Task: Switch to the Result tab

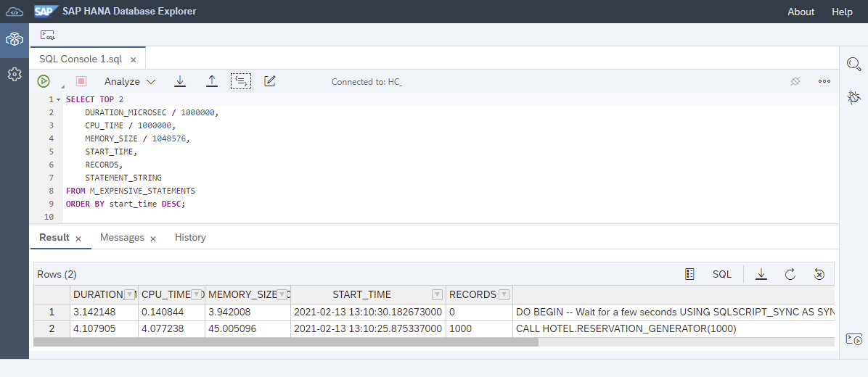Action: pos(54,237)
